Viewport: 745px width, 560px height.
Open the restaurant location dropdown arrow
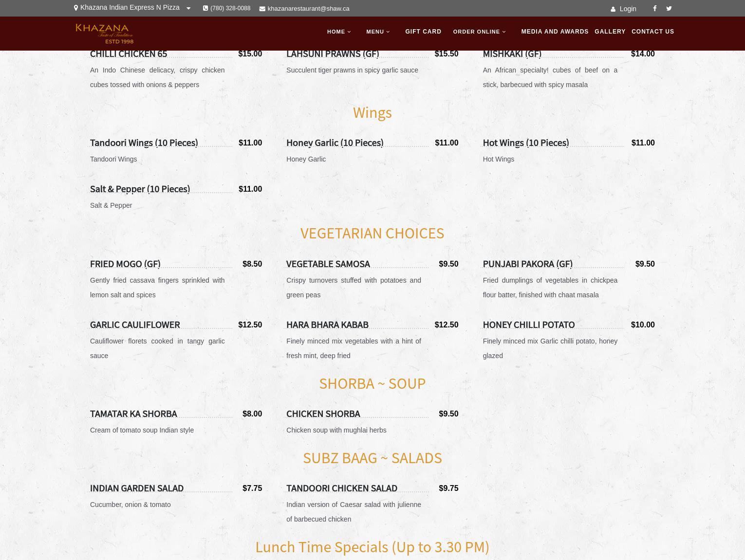tap(188, 8)
